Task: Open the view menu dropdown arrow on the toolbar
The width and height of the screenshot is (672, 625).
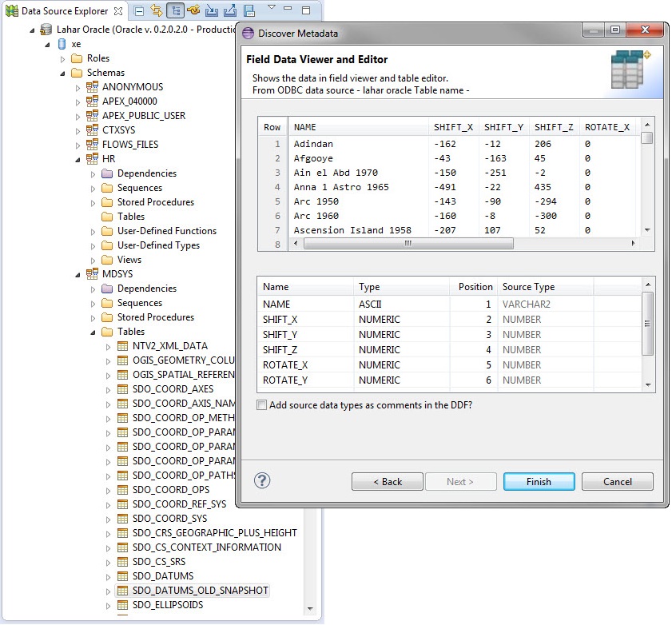Action: pyautogui.click(x=272, y=10)
